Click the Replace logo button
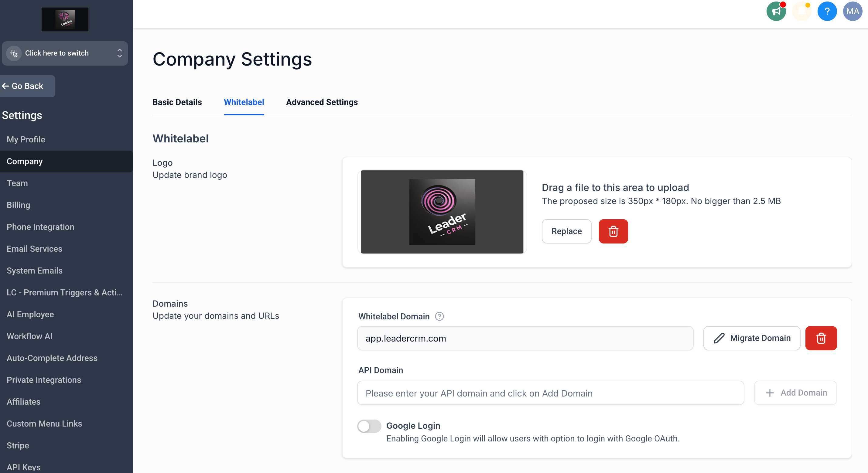The image size is (868, 473). pos(566,231)
